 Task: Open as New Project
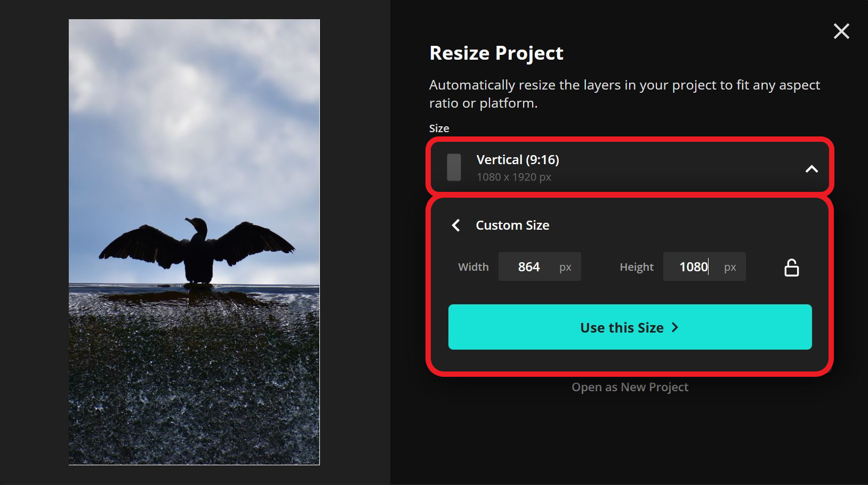(x=630, y=387)
